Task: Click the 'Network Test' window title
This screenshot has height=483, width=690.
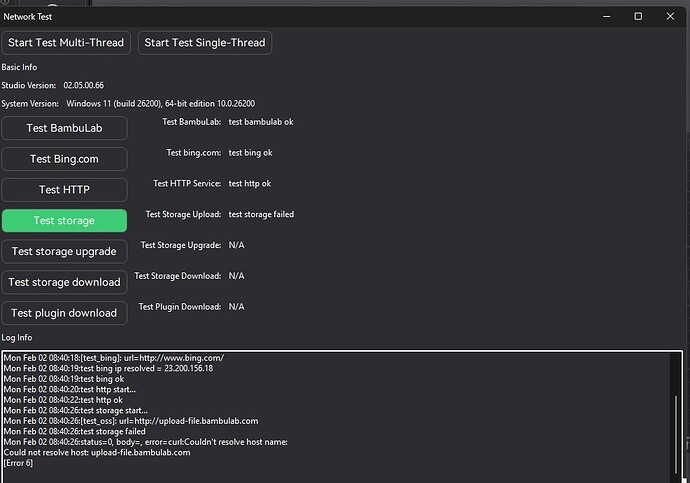Action: (x=28, y=17)
